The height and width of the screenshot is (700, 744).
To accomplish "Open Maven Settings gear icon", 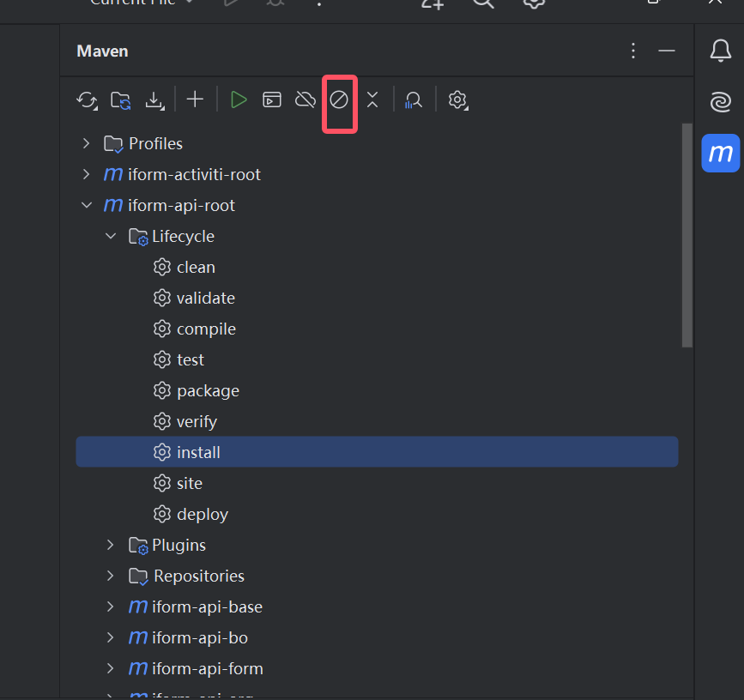I will 457,100.
